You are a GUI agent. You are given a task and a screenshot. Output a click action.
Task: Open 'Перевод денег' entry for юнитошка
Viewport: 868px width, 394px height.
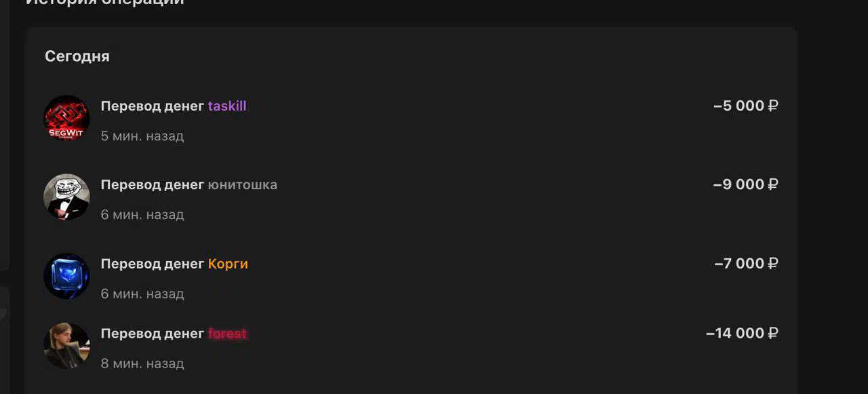pos(153,185)
